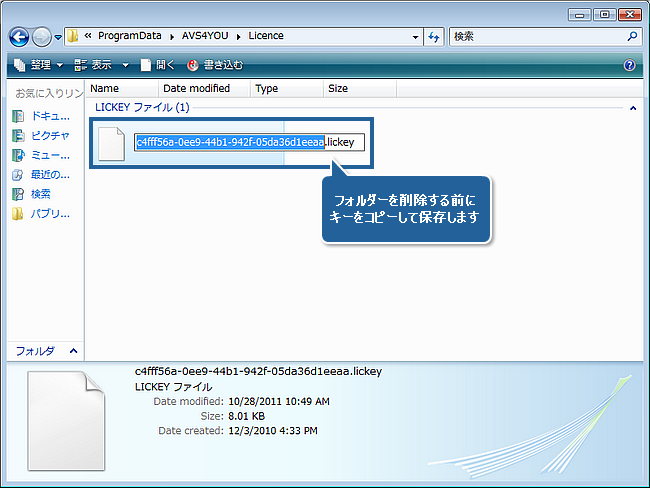Image resolution: width=650 pixels, height=488 pixels.
Task: Click inside the file rename text box
Action: coord(249,142)
